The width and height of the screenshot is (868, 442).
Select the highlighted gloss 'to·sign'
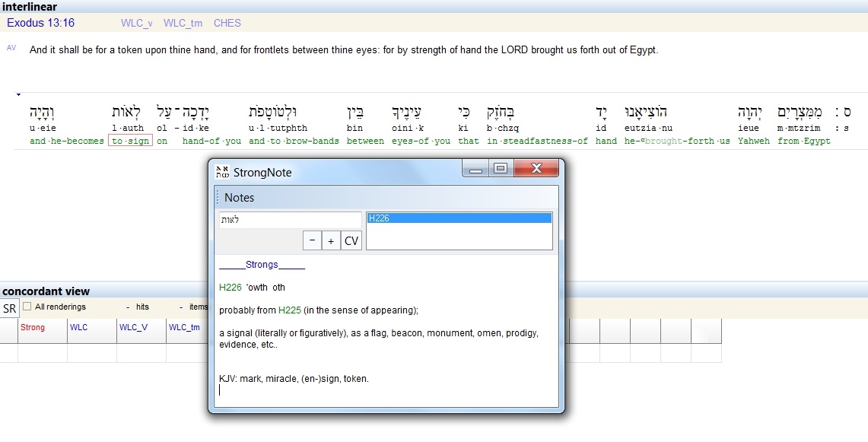[130, 141]
